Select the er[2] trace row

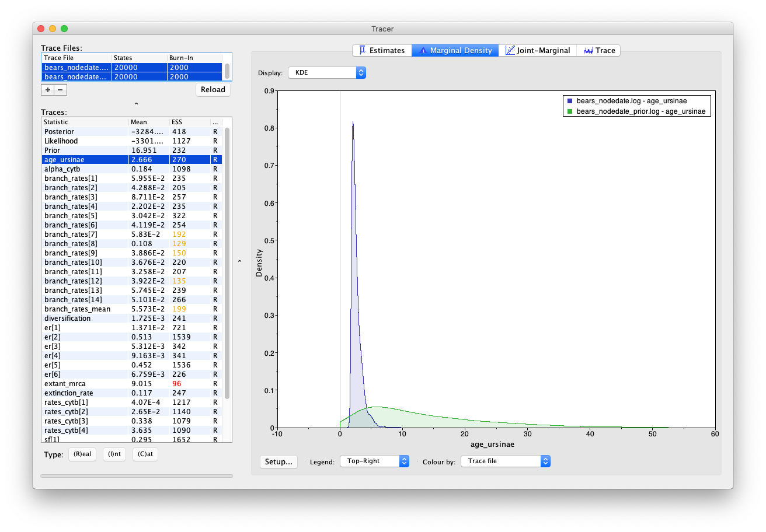(x=132, y=337)
